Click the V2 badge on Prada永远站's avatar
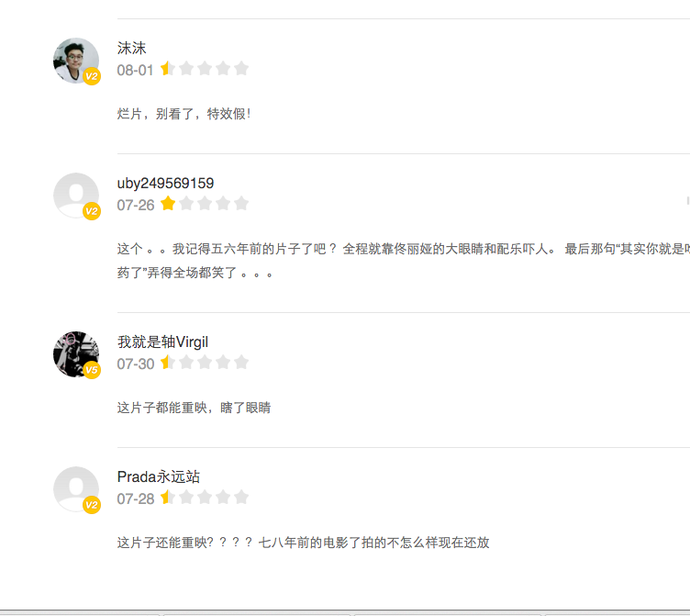This screenshot has width=690, height=616. pos(92,505)
